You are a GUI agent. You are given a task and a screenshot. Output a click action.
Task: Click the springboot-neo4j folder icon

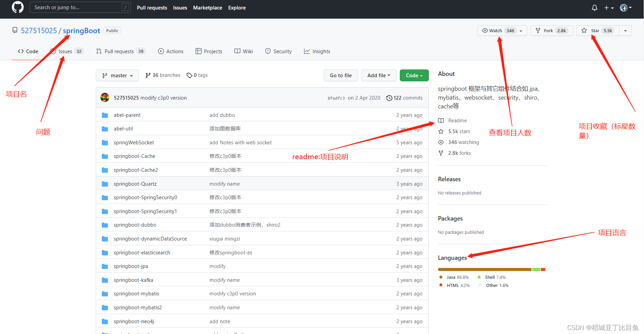pyautogui.click(x=105, y=321)
